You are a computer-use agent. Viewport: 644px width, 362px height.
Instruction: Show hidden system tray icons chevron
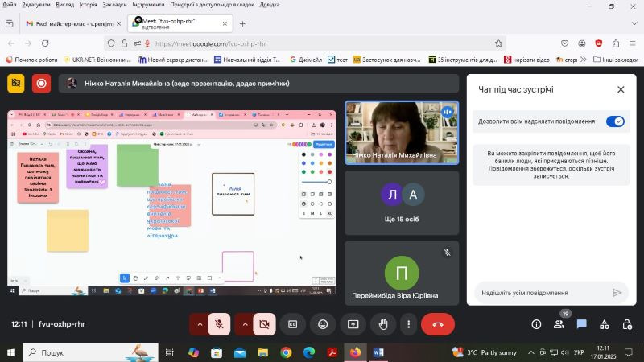(531, 352)
